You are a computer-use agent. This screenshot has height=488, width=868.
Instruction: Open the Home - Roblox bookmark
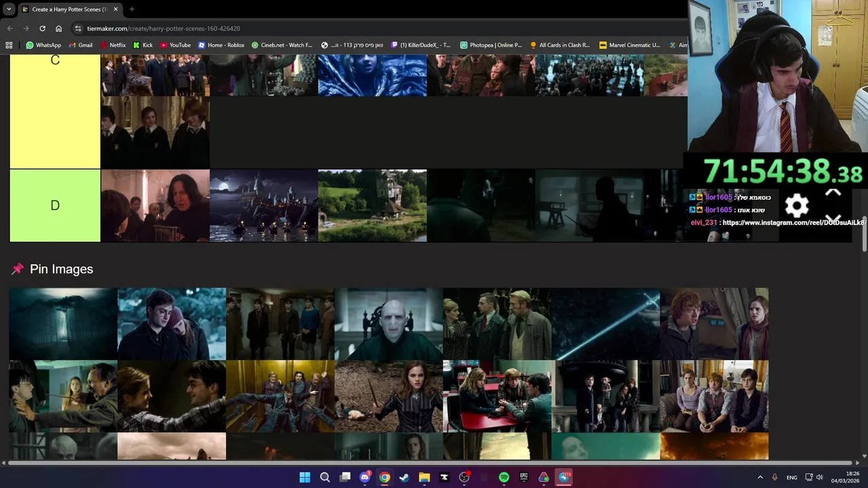221,45
